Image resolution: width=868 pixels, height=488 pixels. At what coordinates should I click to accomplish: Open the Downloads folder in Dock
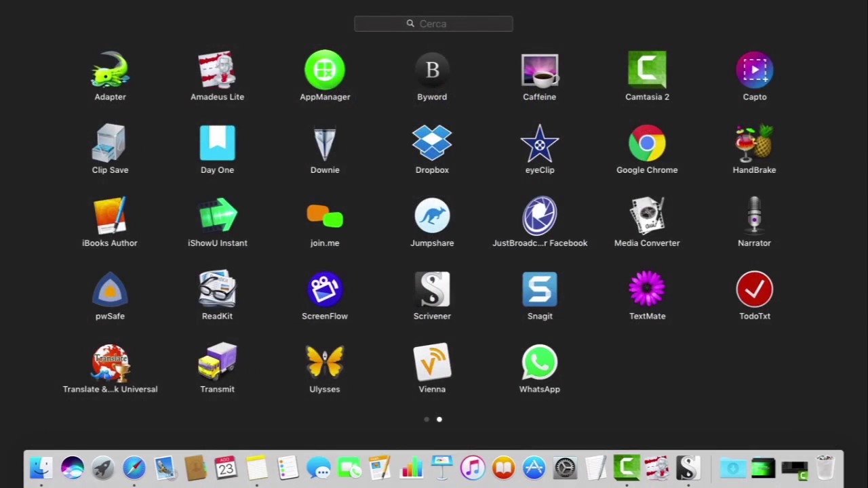(732, 468)
